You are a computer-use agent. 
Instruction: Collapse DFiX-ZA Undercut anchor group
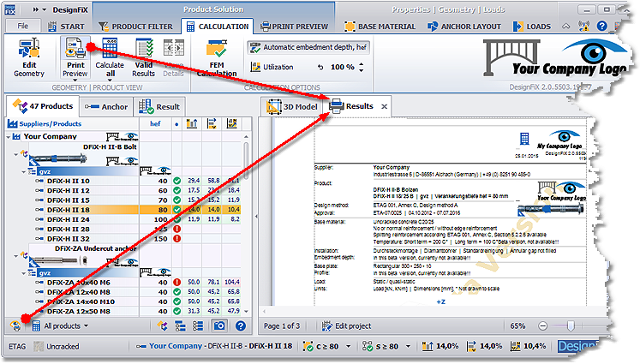(16, 256)
